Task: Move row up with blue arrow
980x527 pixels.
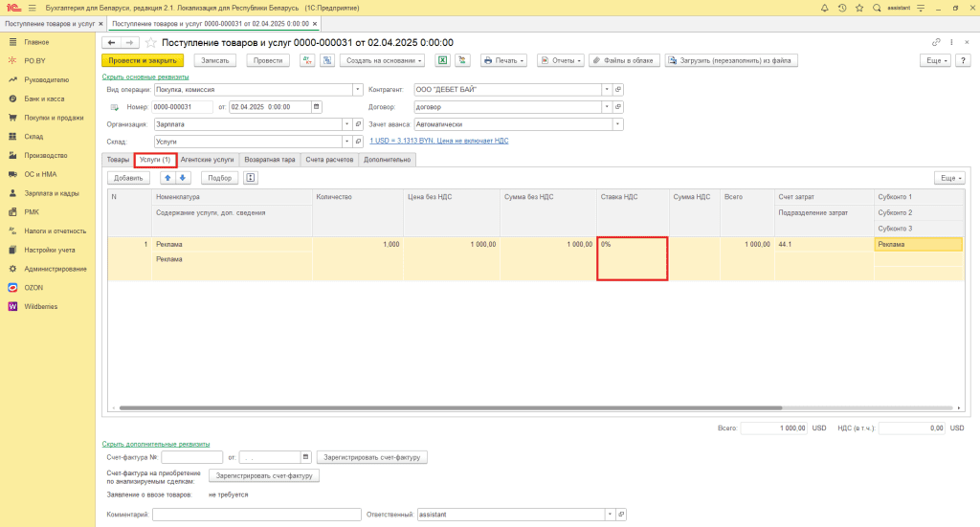Action: point(167,178)
